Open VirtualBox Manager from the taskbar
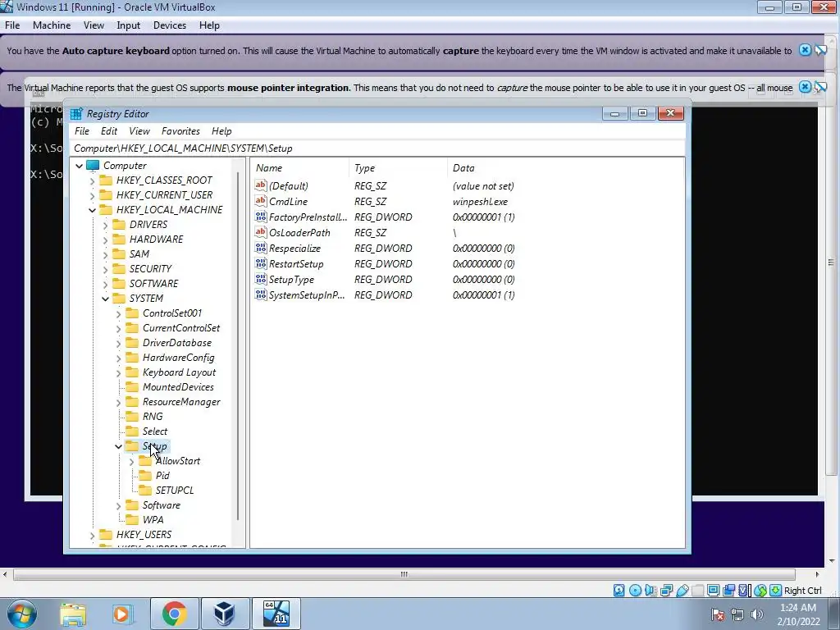Viewport: 840px width, 630px height. tap(225, 614)
